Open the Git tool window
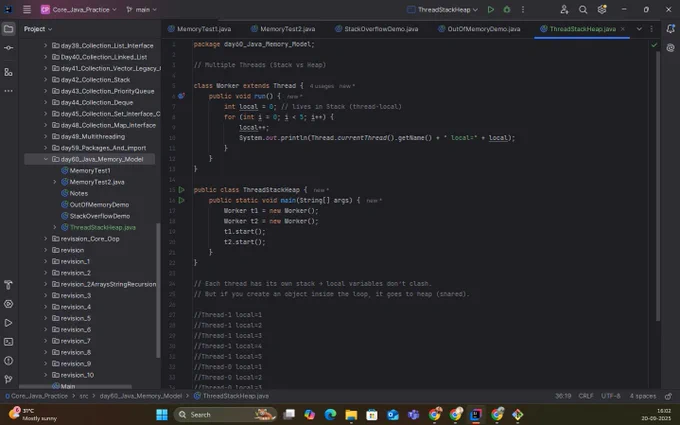Viewport: 680px width, 425px height. click(x=8, y=379)
